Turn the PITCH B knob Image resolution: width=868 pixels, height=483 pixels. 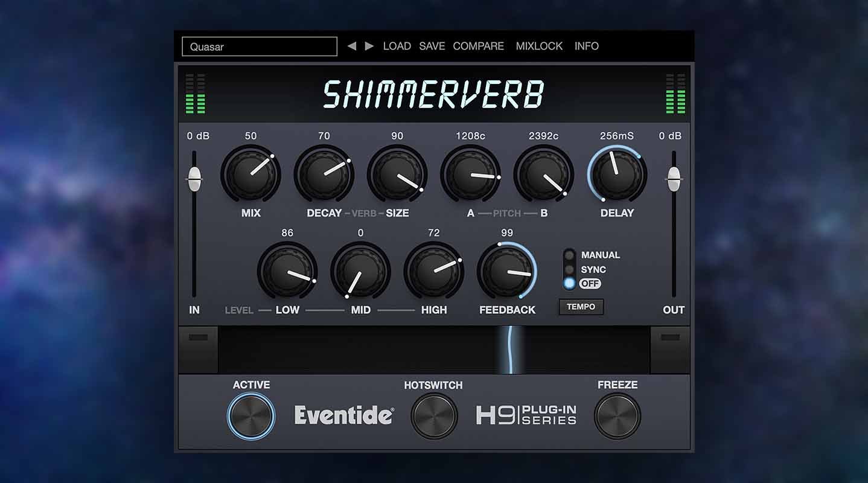coord(544,174)
